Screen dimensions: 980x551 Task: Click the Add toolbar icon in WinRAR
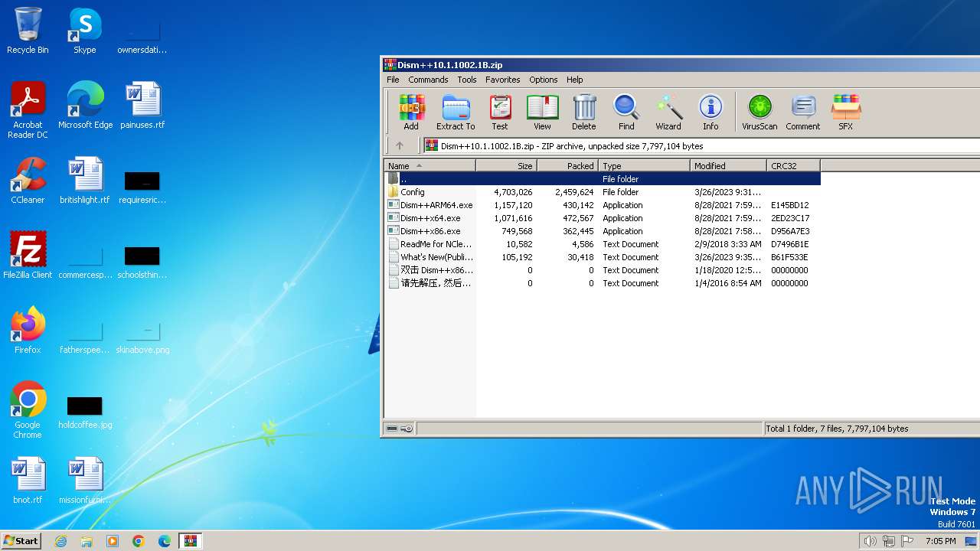click(411, 112)
